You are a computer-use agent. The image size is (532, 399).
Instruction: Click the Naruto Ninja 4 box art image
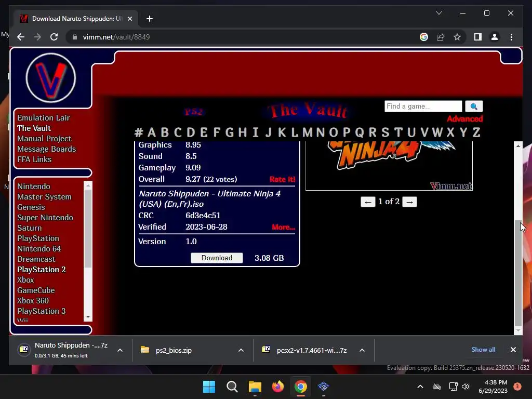[389, 166]
